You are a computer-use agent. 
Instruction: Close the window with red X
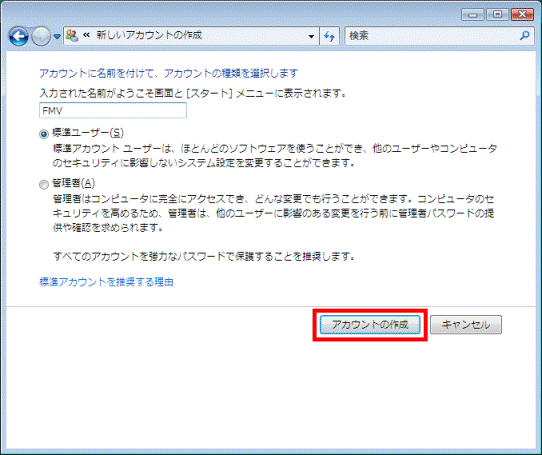522,15
